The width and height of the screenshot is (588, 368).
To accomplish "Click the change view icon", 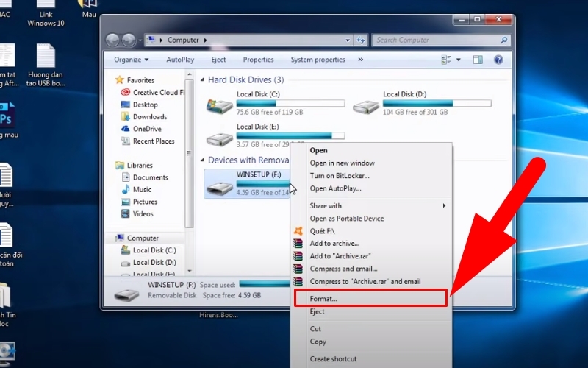I will point(446,60).
